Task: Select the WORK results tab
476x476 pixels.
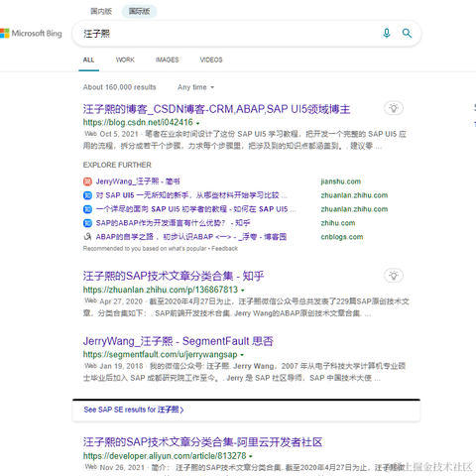Action: click(125, 60)
